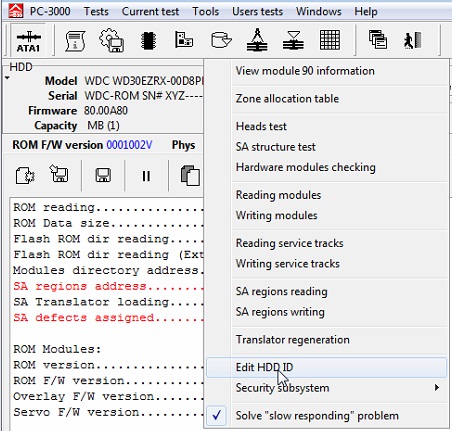Click the cascaded windows toolbar icon
The width and height of the screenshot is (452, 431).
click(378, 40)
